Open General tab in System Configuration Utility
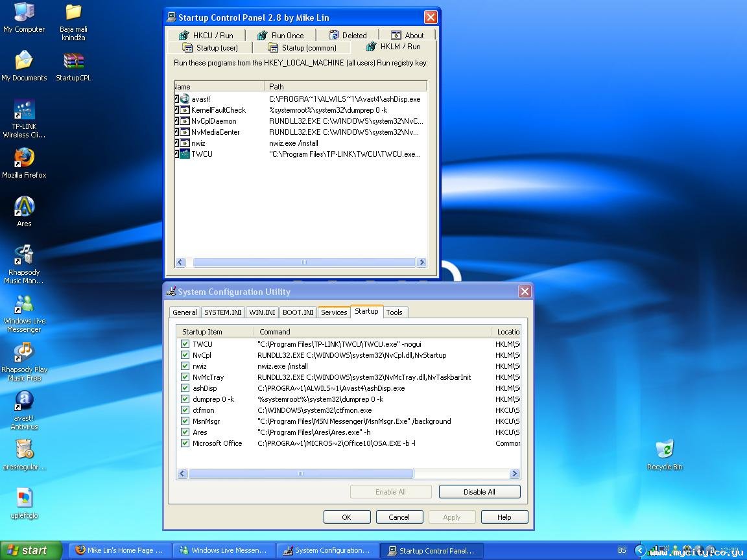 185,312
